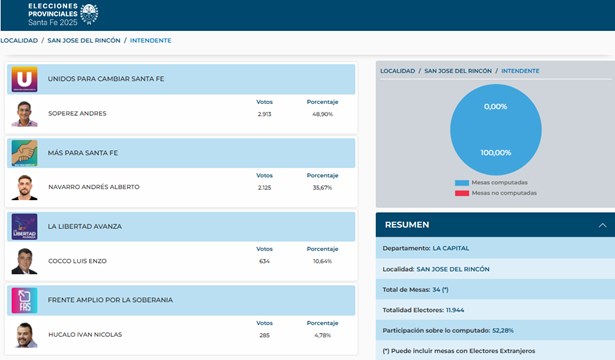Select Intendente in the top breadcrumb
Image resolution: width=615 pixels, height=360 pixels.
(151, 40)
